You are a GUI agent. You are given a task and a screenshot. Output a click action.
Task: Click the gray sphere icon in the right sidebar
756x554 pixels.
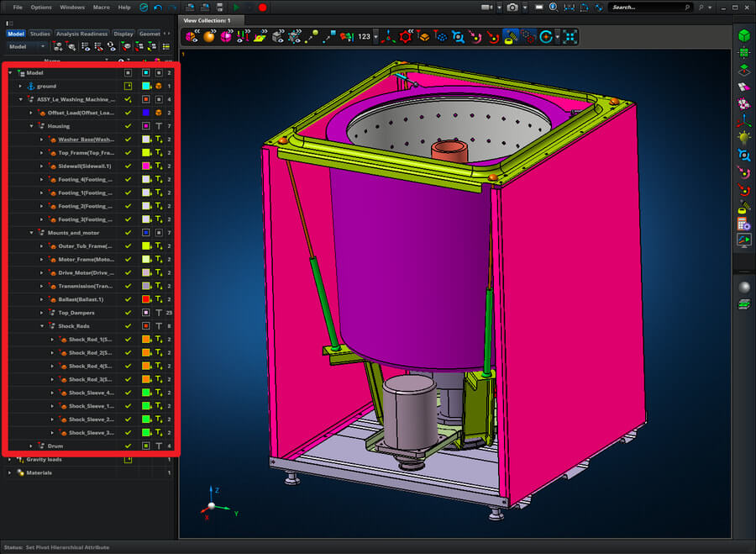(743, 288)
